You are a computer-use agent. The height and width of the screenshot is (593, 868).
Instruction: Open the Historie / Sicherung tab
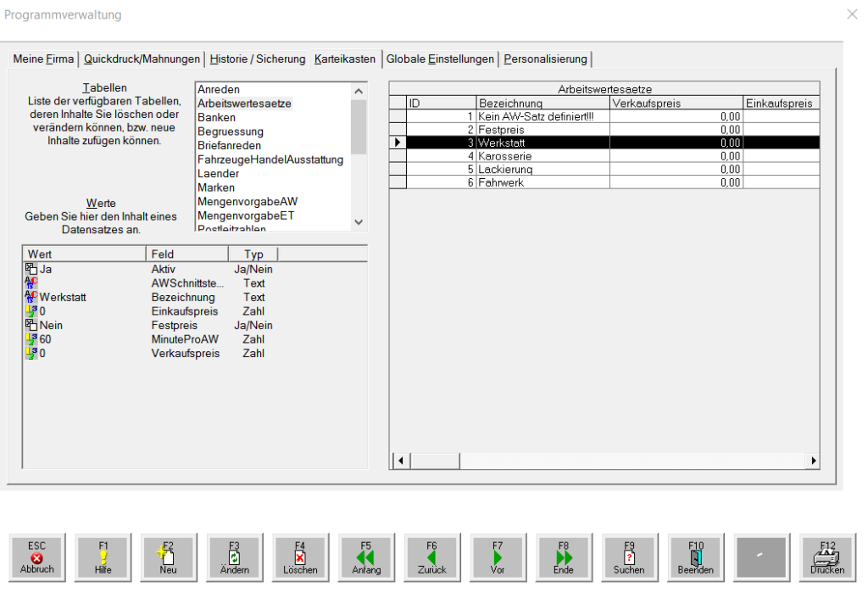pos(258,59)
